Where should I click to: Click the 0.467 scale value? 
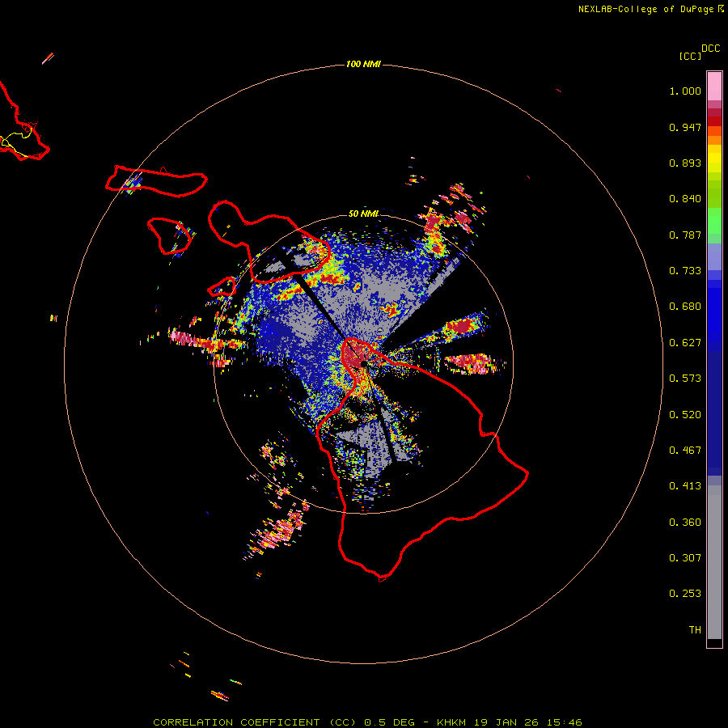coord(685,451)
